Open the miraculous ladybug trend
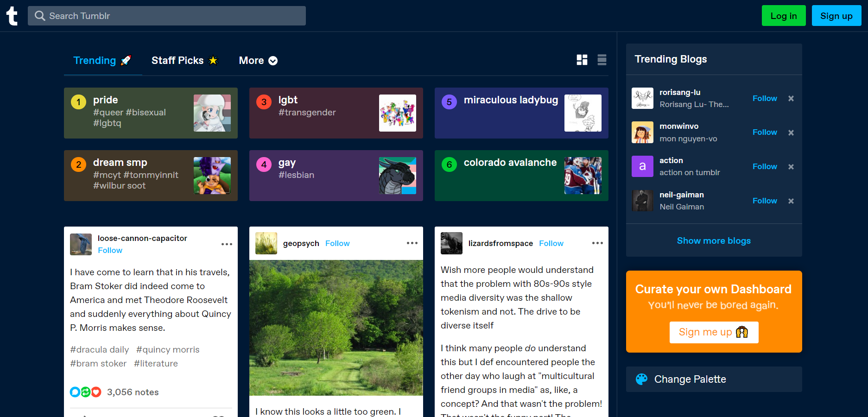This screenshot has width=868, height=417. (521, 113)
